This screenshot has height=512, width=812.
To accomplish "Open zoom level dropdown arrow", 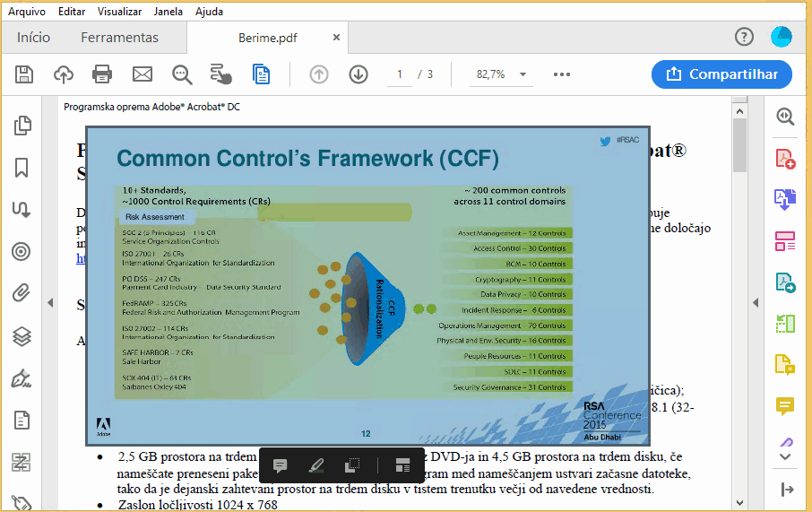I will (x=523, y=74).
